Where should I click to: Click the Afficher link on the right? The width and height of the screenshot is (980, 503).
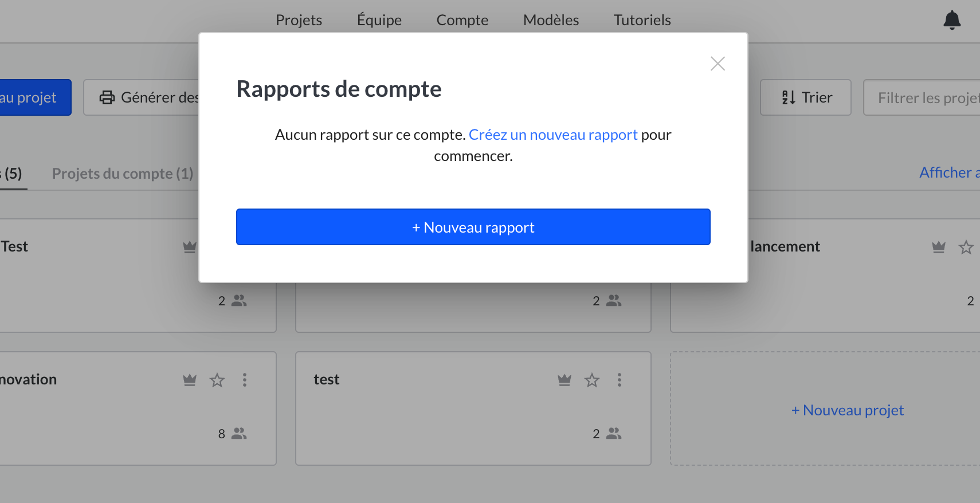[949, 172]
